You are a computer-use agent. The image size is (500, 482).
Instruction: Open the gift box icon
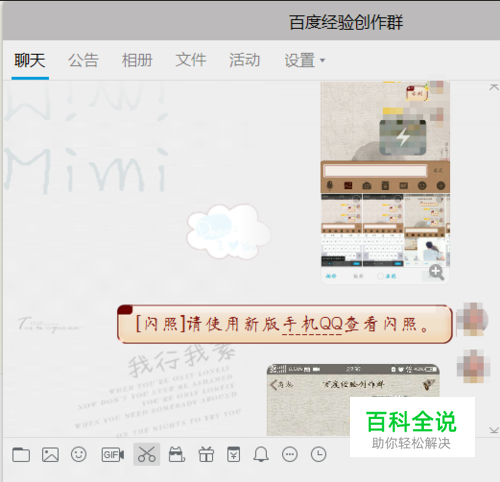click(206, 455)
